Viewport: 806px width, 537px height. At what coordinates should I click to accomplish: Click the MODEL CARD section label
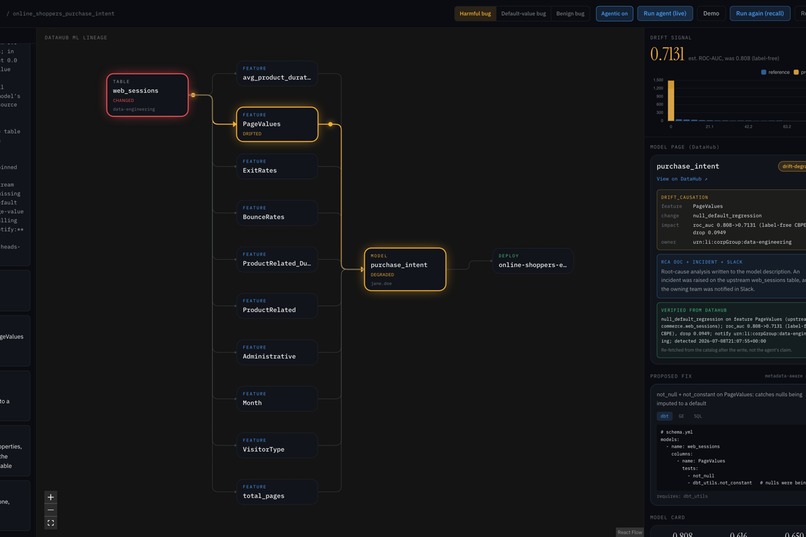point(667,517)
